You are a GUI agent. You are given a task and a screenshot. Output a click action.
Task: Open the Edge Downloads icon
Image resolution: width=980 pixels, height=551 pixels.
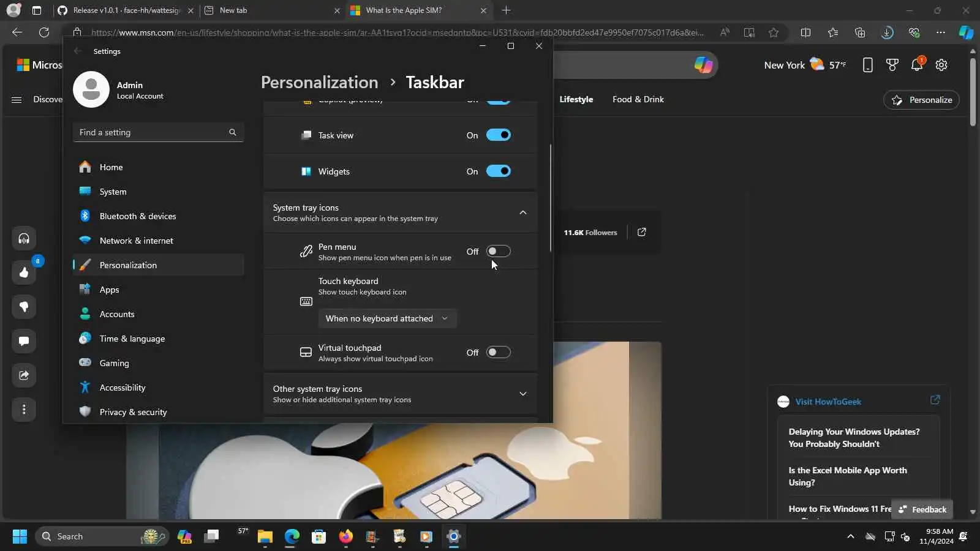887,32
